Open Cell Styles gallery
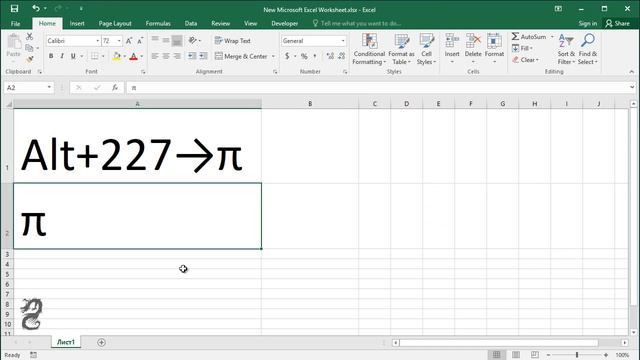Image resolution: width=640 pixels, height=360 pixels. [x=427, y=49]
